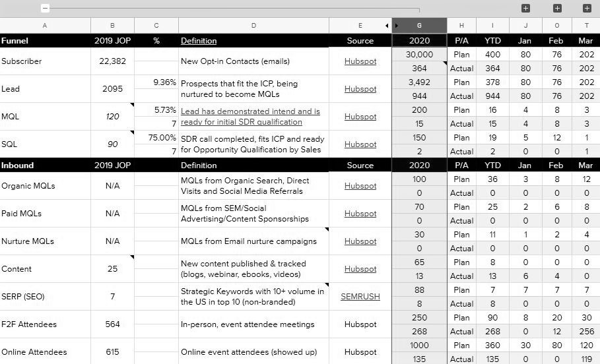600x364 pixels.
Task: Select column D header
Action: tap(253, 26)
